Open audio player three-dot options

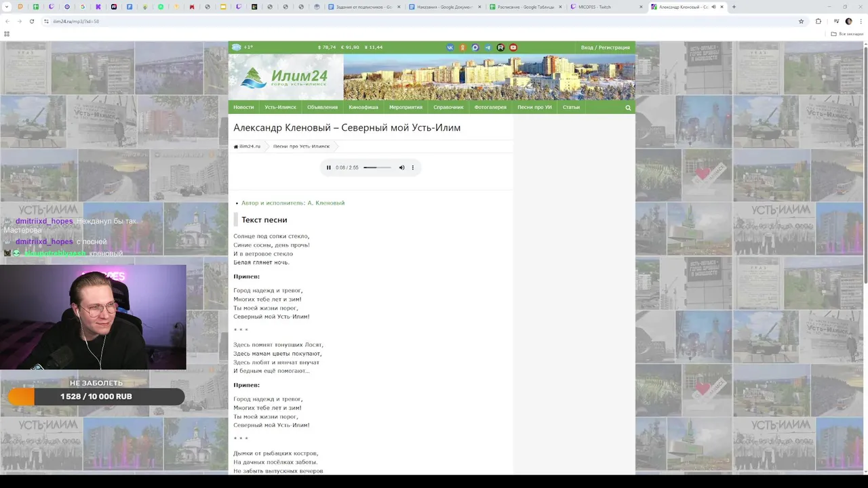[x=412, y=167]
